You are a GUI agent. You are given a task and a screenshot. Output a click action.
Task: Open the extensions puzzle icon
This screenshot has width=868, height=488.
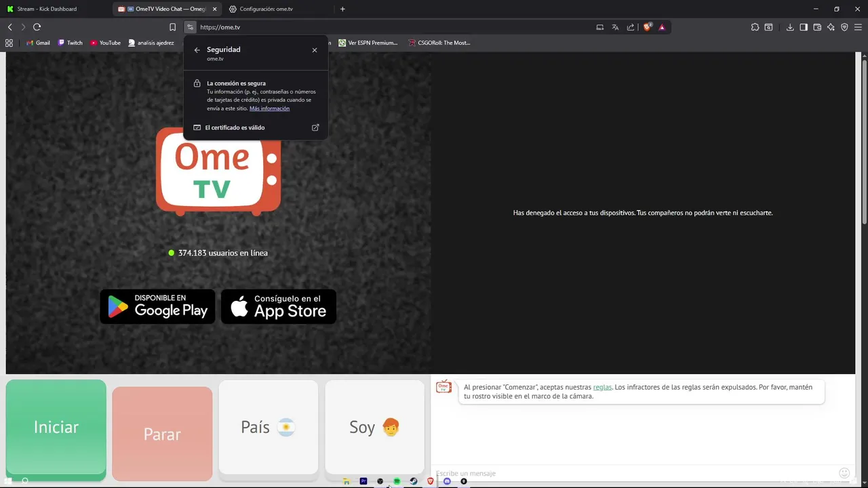tap(755, 27)
